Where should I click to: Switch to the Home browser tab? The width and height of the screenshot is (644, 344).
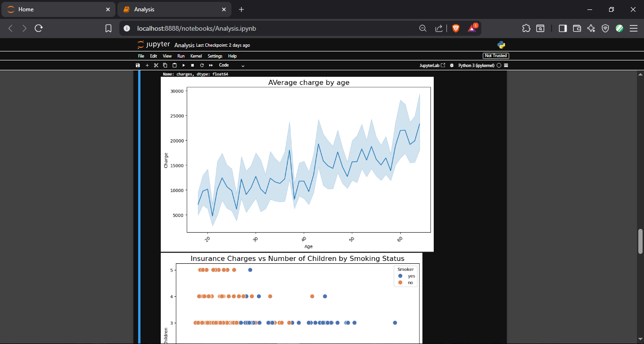(58, 9)
